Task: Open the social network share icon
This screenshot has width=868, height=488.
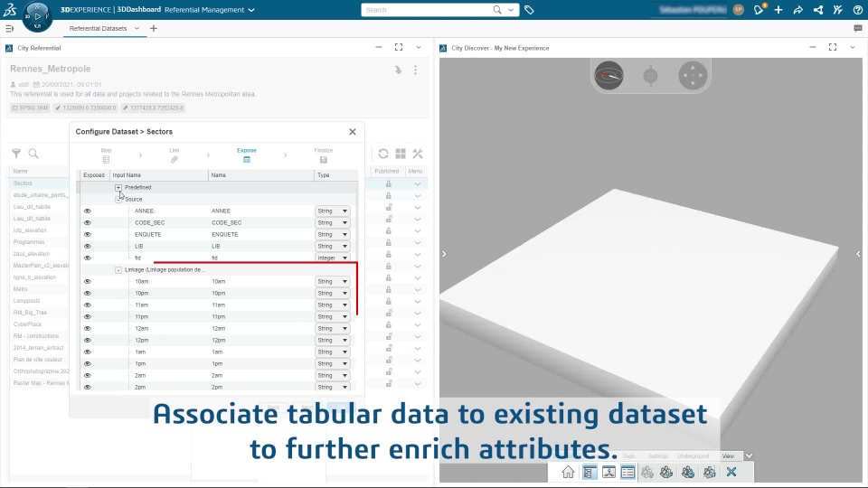Action: (x=817, y=9)
